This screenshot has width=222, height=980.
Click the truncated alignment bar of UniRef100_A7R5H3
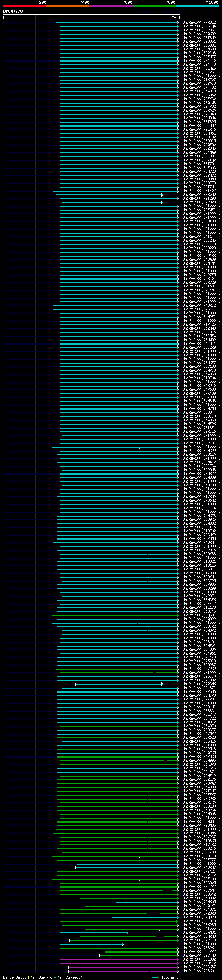point(109,195)
